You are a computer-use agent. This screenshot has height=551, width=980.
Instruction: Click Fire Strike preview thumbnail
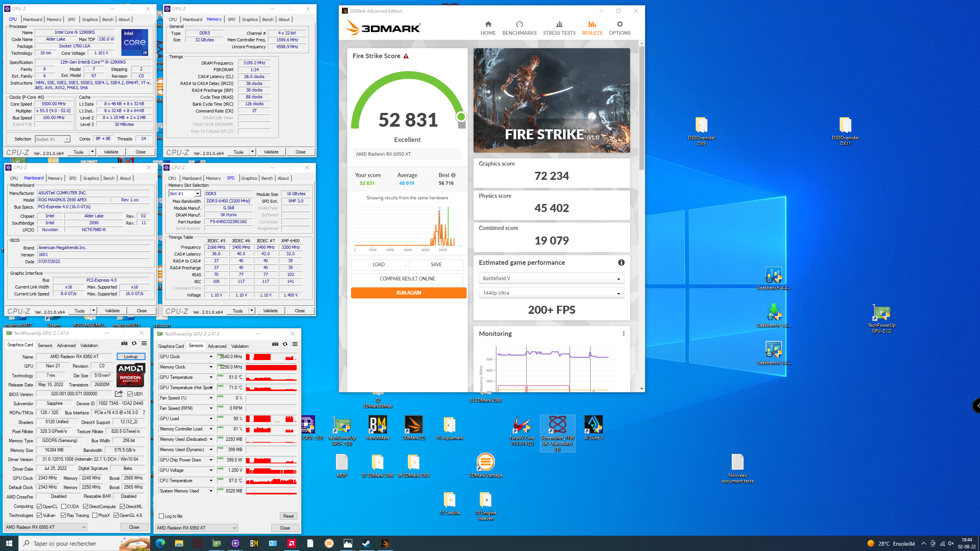click(551, 100)
